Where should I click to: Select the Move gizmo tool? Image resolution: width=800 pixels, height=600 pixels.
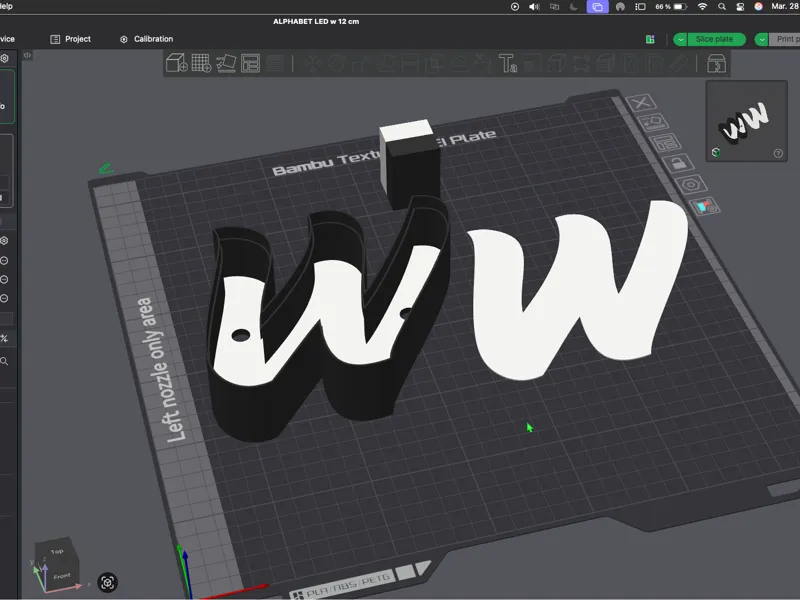point(312,64)
